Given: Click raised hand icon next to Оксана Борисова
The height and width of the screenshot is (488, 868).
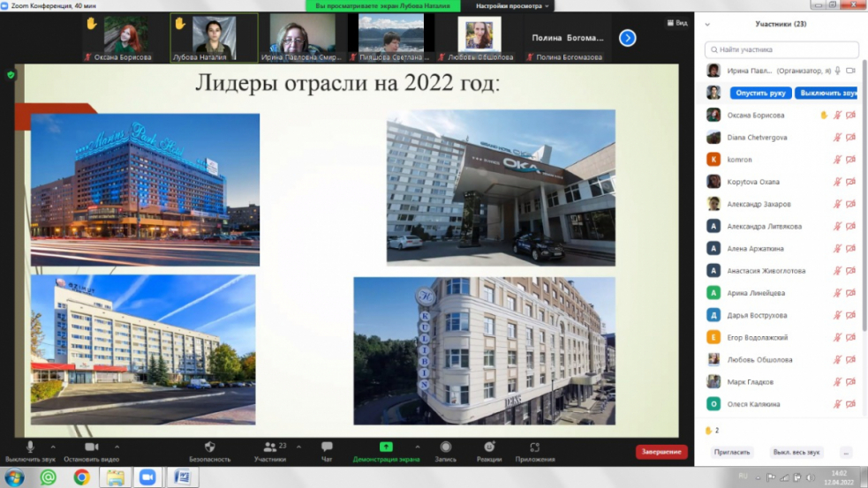Looking at the screenshot, I should click(x=824, y=115).
